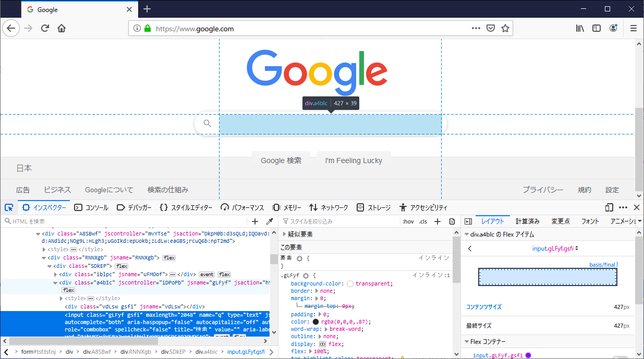Toggle flex badge on div SDkEP
The image size is (644, 359).
(x=121, y=266)
